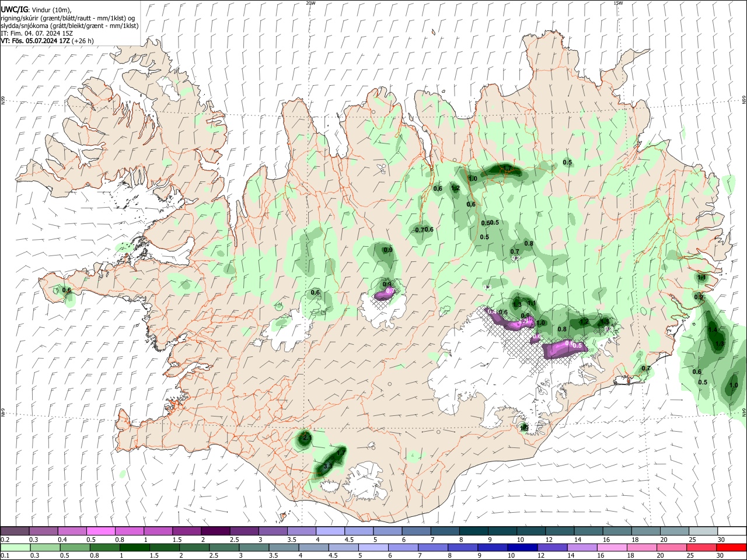Click the 15W longitude label

coord(618,3)
